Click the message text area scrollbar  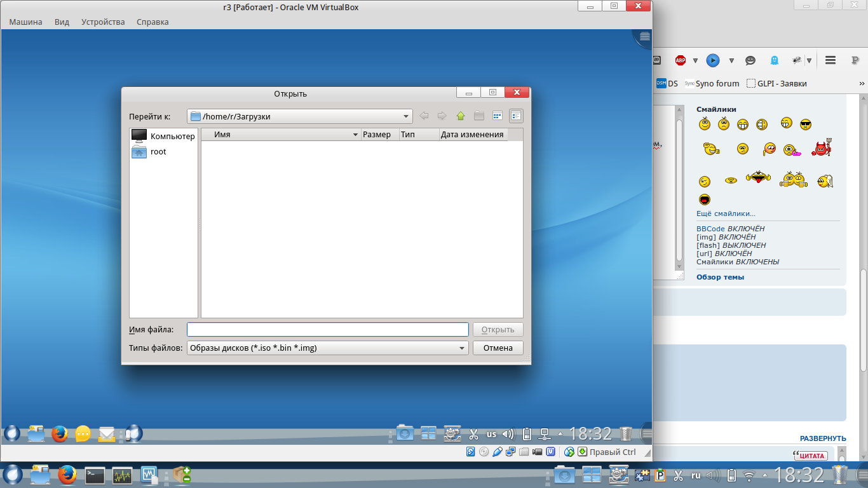[679, 191]
